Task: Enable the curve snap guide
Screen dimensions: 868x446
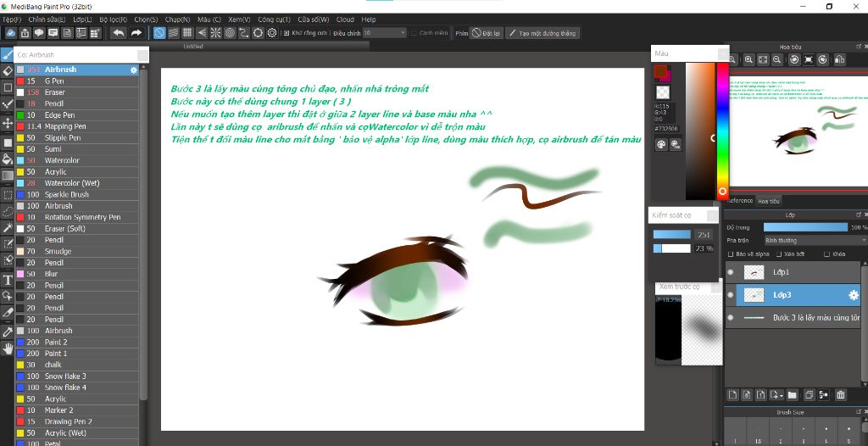Action: pos(243,33)
